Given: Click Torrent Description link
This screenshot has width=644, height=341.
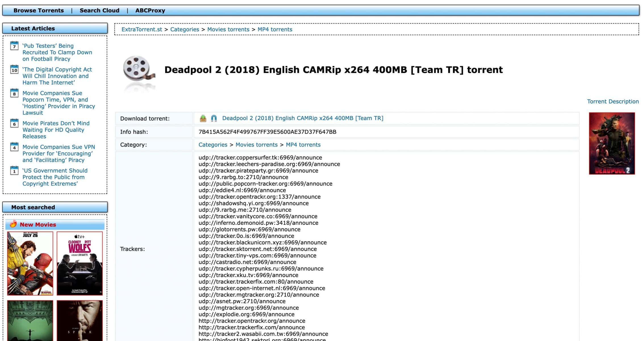Looking at the screenshot, I should tap(613, 101).
